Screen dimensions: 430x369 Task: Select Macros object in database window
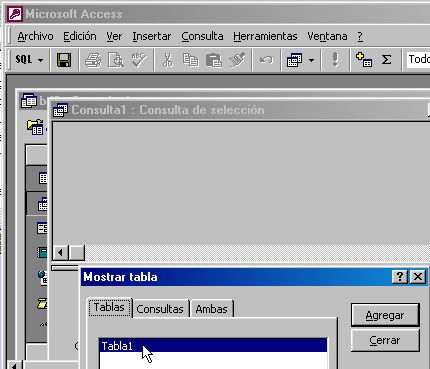(x=42, y=303)
